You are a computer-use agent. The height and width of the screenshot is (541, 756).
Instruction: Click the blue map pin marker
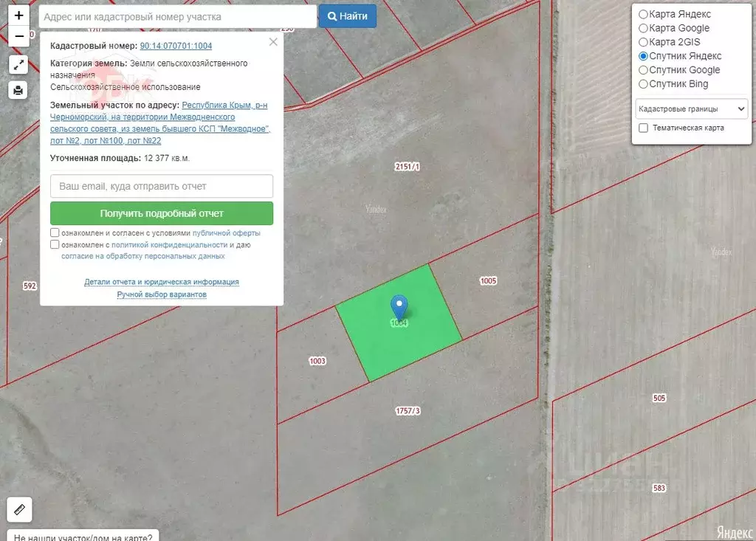[x=399, y=306]
